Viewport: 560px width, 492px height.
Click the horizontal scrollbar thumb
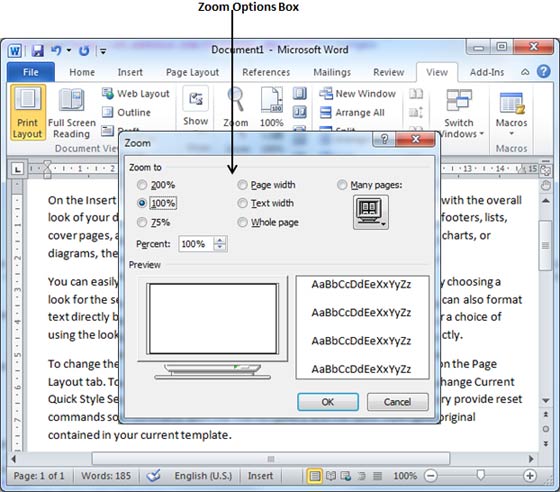point(271,458)
